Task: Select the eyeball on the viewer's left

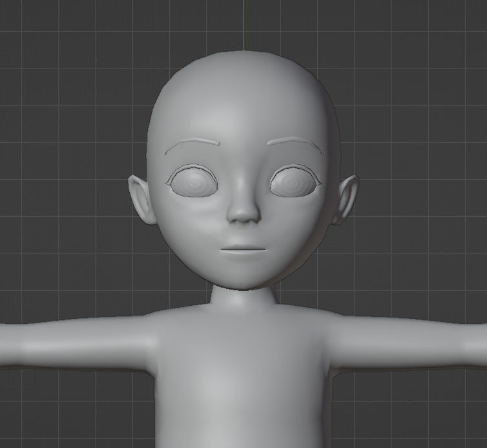Action: click(194, 183)
